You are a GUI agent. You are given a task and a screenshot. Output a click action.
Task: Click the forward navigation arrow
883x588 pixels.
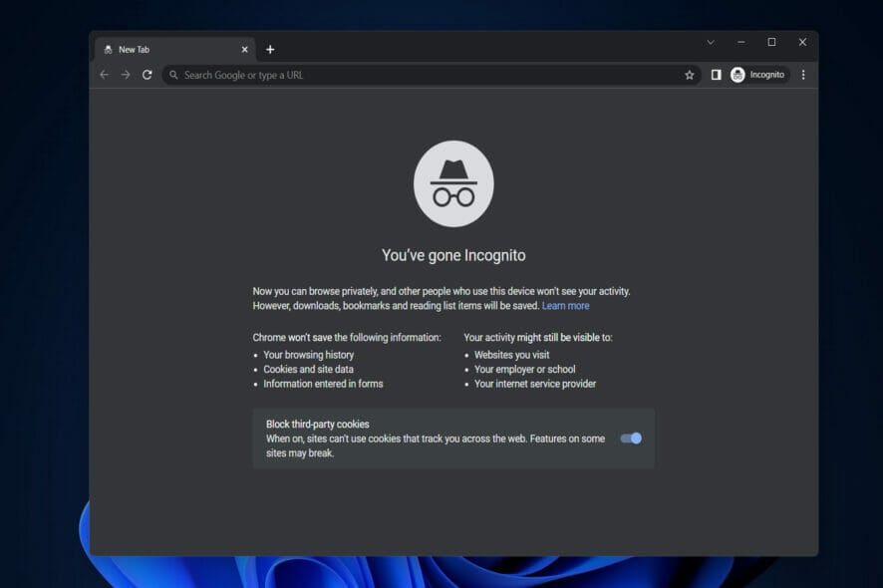(126, 75)
